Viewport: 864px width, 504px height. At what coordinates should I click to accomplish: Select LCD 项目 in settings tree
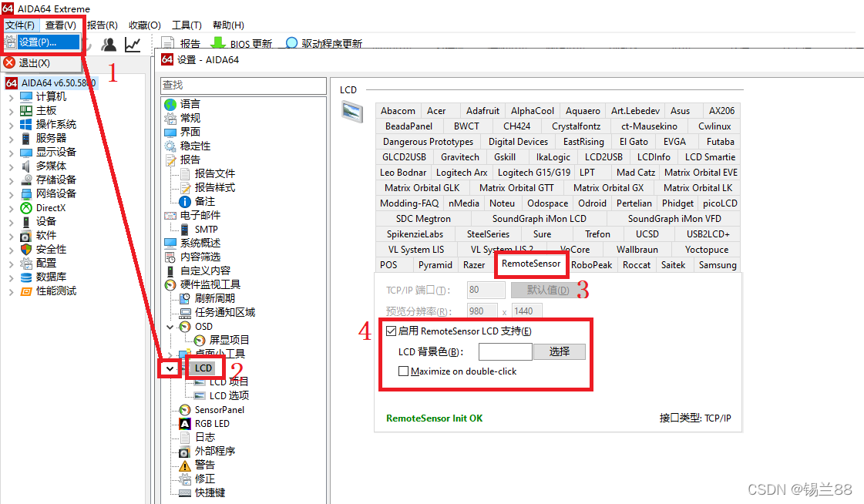(x=229, y=381)
